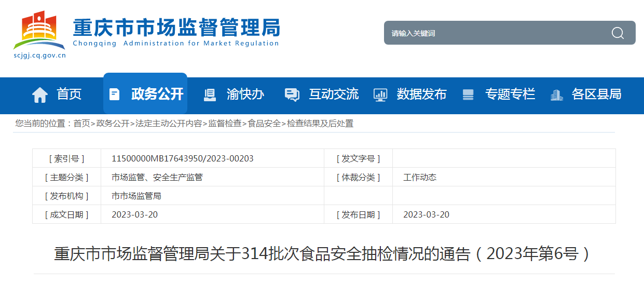Click the chat bubble icon beside 互动交流

pos(292,94)
